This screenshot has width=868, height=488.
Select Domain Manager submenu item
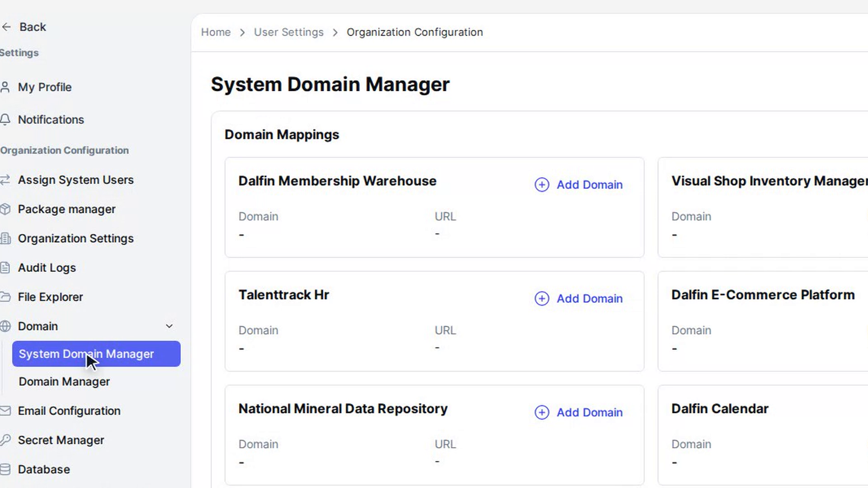[x=64, y=382]
